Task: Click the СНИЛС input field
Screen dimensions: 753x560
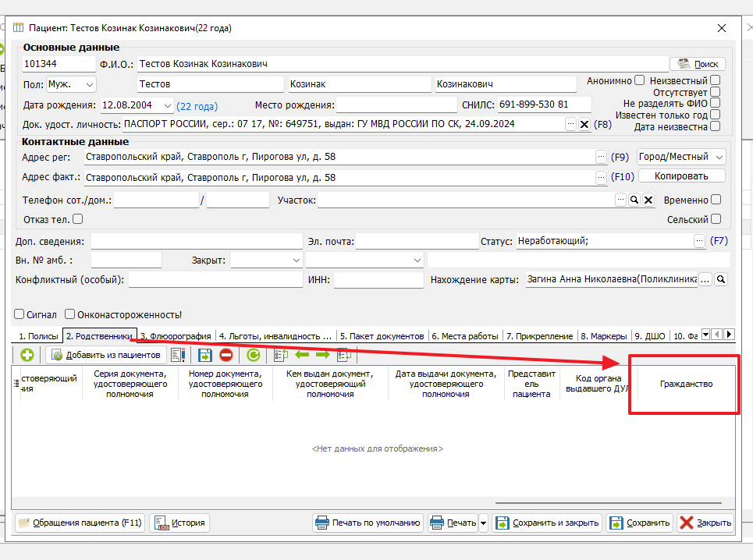Action: tap(544, 105)
